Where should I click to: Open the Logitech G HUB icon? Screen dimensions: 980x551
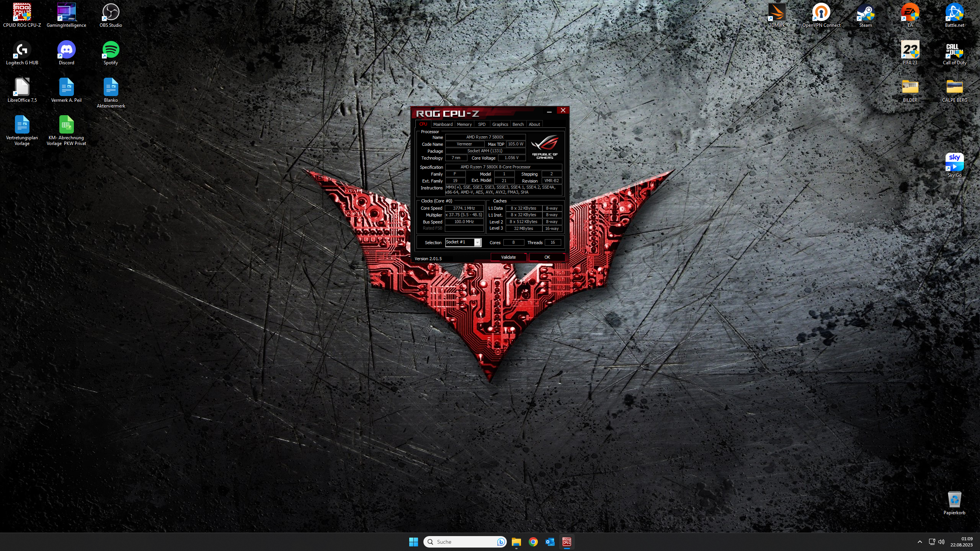point(22,50)
